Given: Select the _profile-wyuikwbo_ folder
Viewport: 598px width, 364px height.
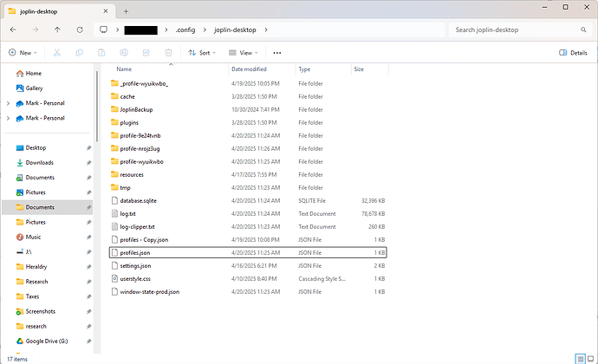Looking at the screenshot, I should [248, 83].
